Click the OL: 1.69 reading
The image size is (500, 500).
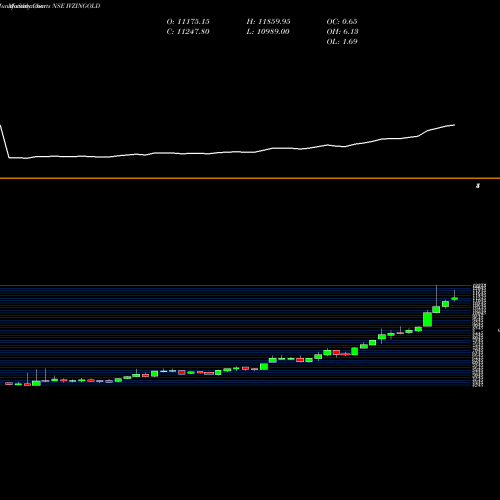pos(342,42)
